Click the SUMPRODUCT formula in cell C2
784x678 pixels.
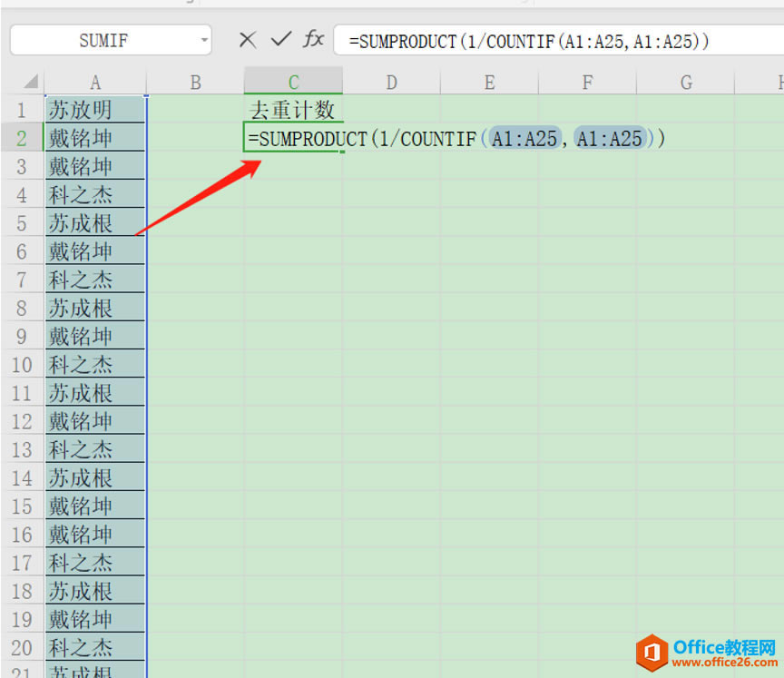click(x=456, y=138)
